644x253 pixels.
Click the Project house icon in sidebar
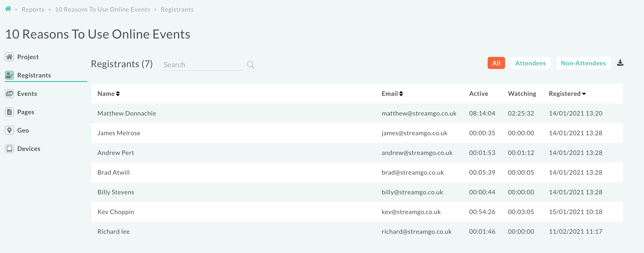click(9, 57)
